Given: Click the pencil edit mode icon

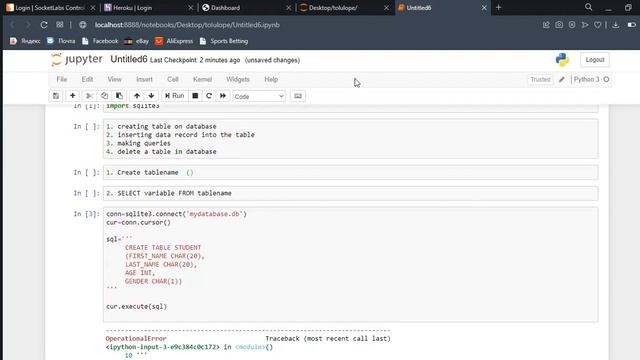Looking at the screenshot, I should click(x=562, y=79).
